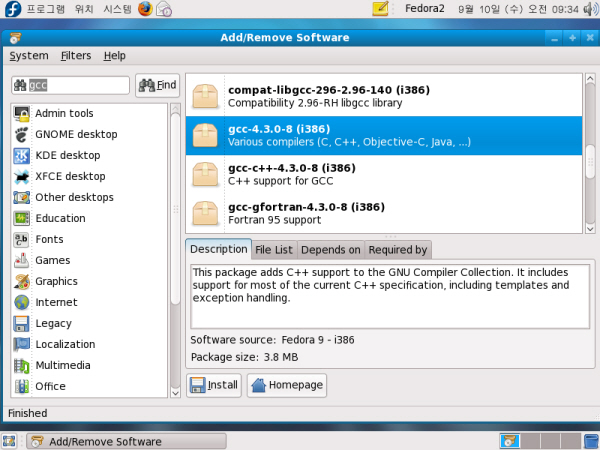Image resolution: width=600 pixels, height=450 pixels.
Task: Click the gcc-gfortran package box icon
Action: (205, 213)
